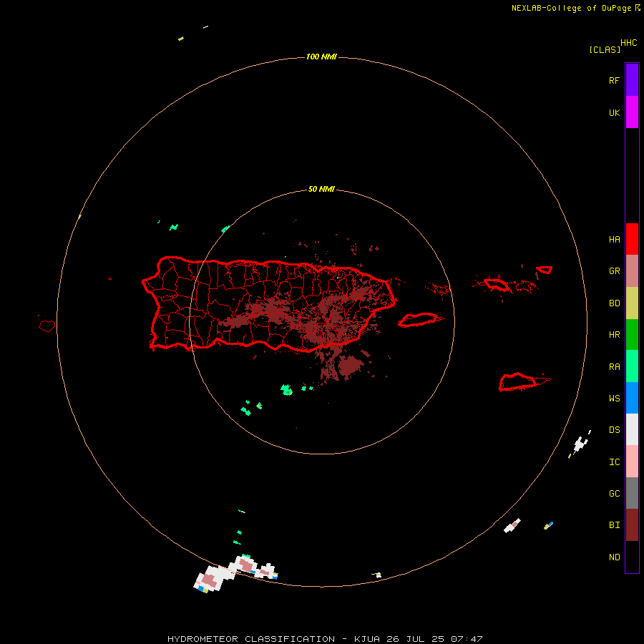Image resolution: width=644 pixels, height=644 pixels.
Task: Pick the blue WS legend swatch
Action: click(632, 398)
